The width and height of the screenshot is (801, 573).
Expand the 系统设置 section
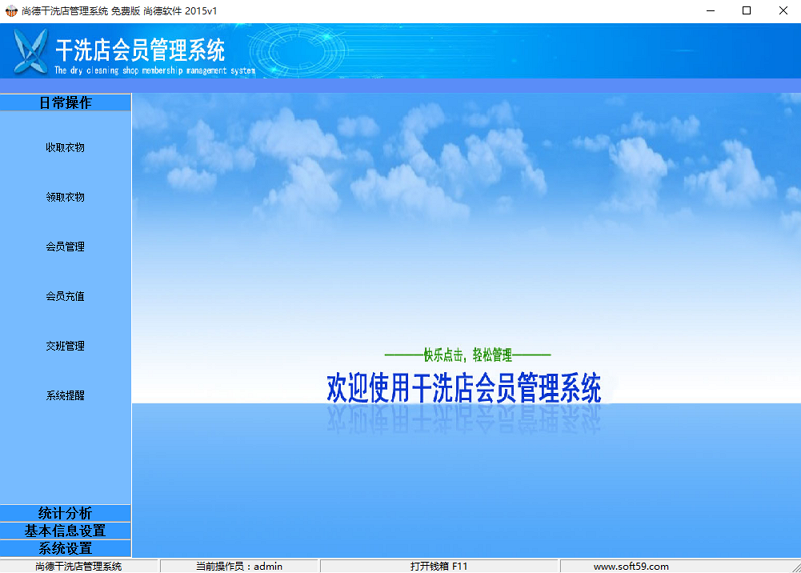(x=65, y=548)
